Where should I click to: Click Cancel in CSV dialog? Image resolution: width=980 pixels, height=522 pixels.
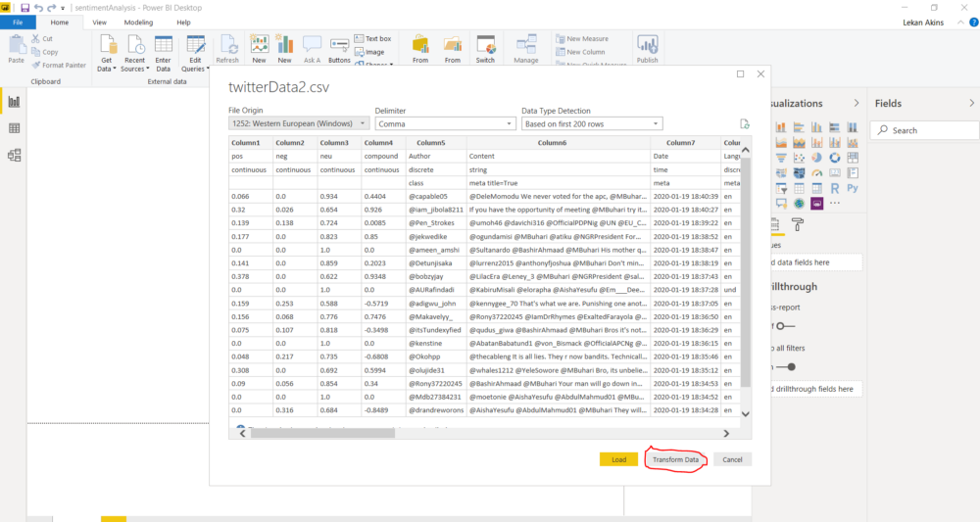point(732,459)
